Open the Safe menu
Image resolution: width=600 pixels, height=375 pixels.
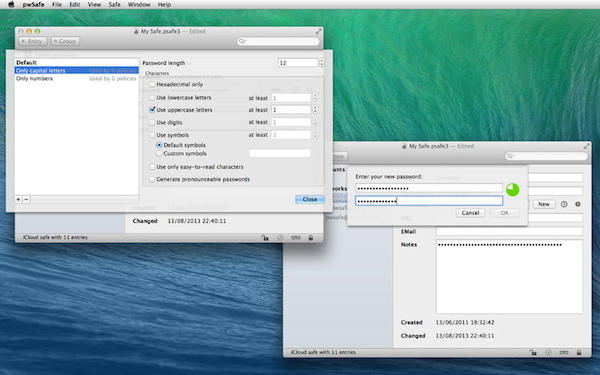tap(114, 5)
